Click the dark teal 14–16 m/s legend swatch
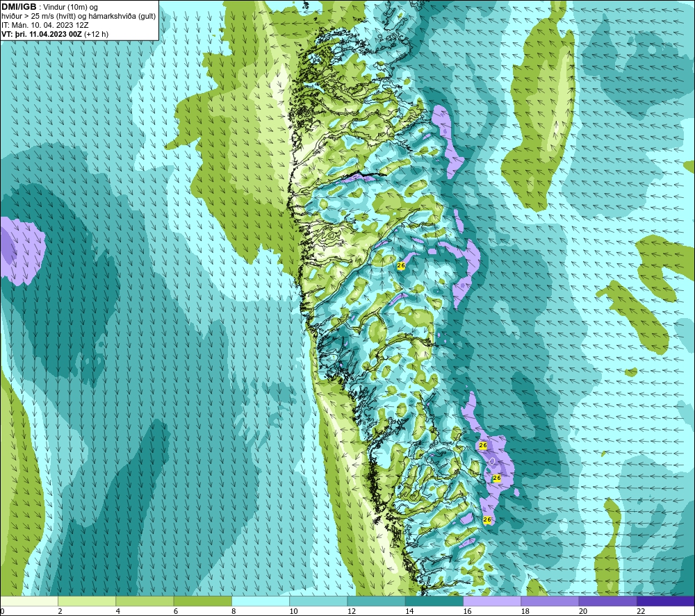The height and width of the screenshot is (616, 695). (434, 601)
